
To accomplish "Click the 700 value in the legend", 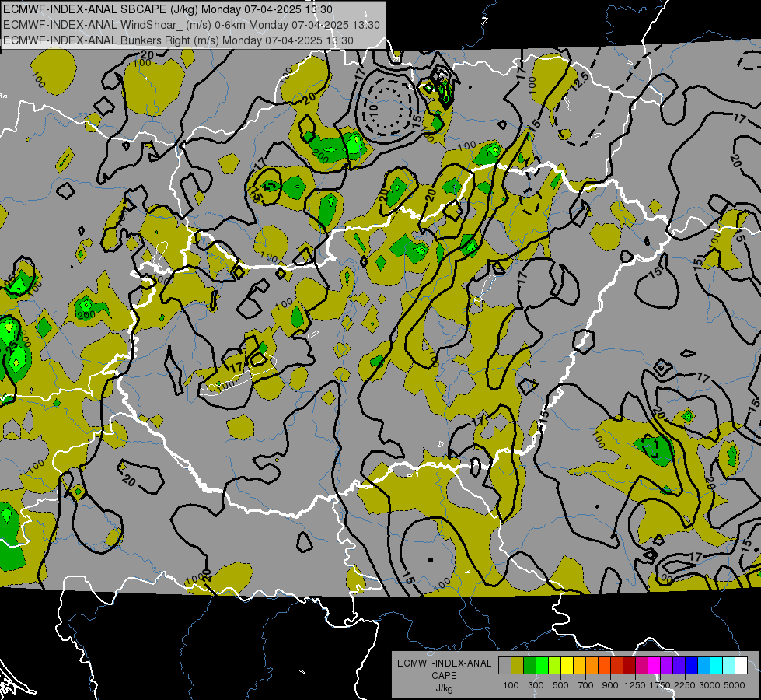I will pos(586,685).
